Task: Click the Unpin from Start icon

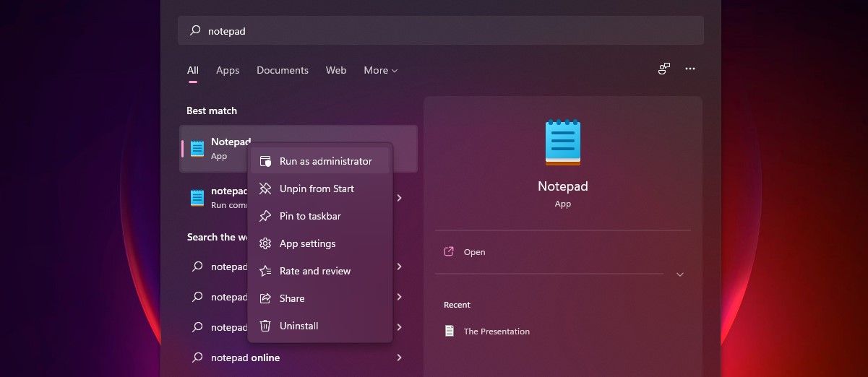Action: tap(265, 188)
